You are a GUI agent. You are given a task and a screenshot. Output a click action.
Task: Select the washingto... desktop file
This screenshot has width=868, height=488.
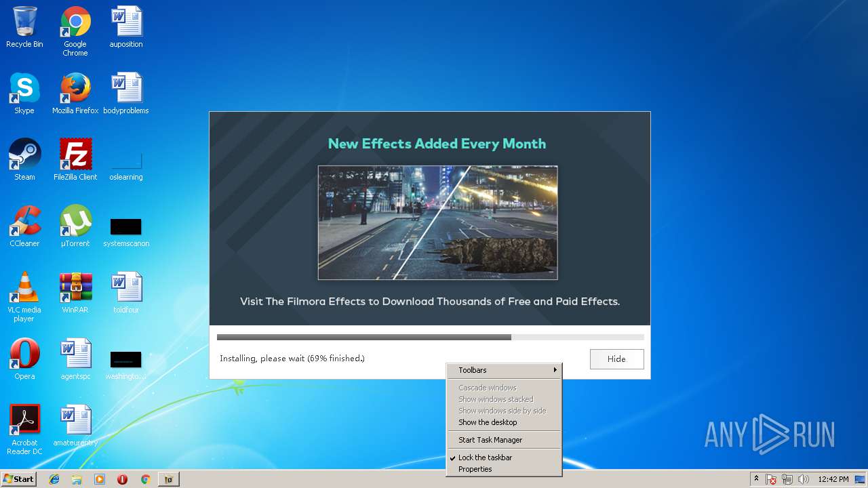pyautogui.click(x=126, y=365)
